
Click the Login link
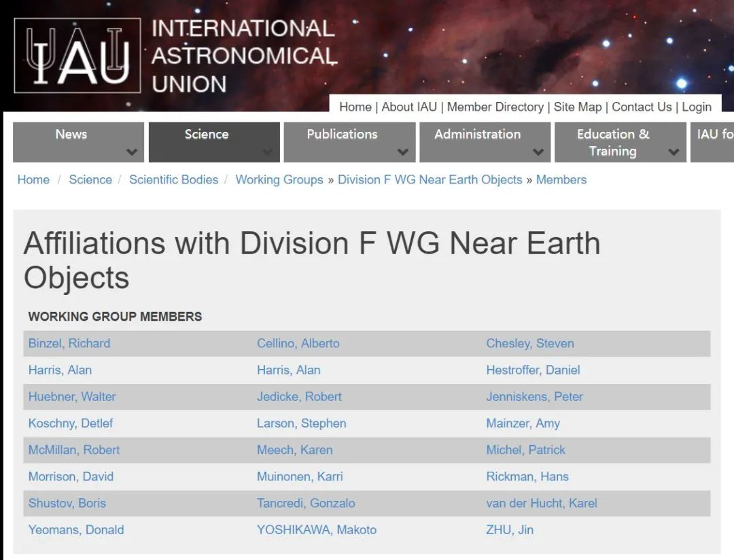(697, 107)
